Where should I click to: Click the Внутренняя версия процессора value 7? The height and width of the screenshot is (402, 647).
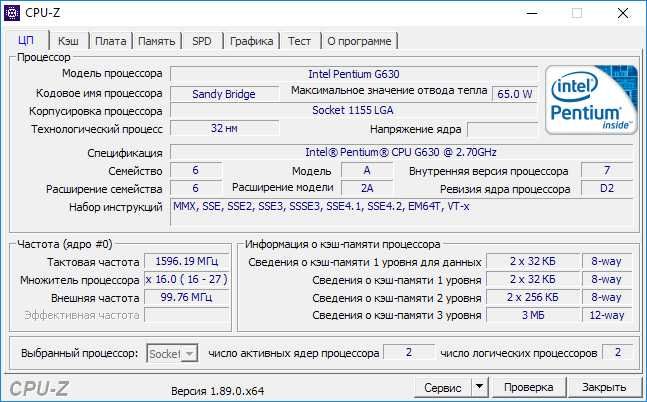coord(607,170)
